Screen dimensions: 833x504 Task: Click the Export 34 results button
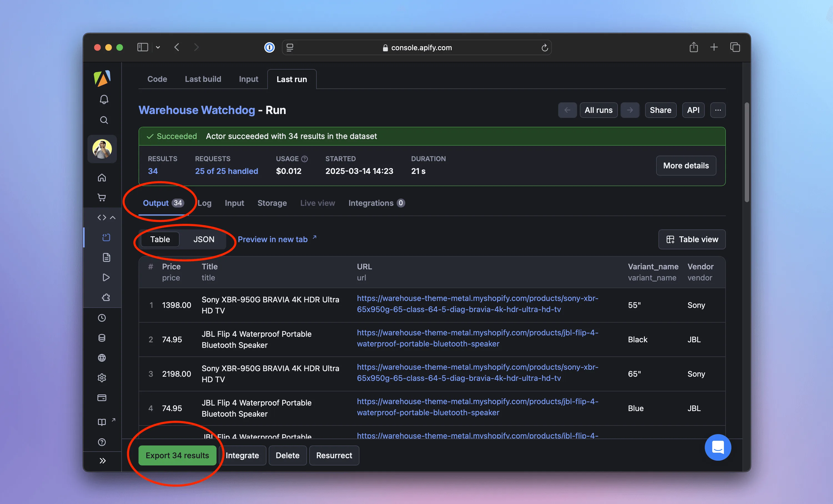[177, 455]
